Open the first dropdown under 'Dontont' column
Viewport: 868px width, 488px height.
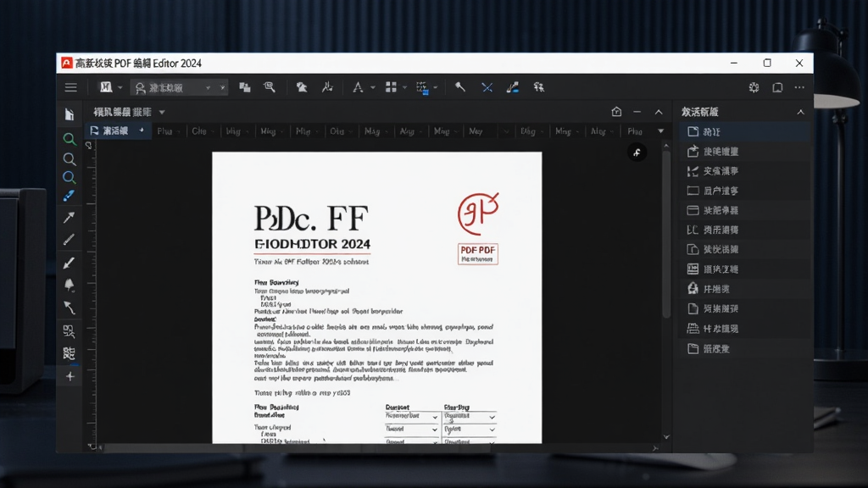click(411, 417)
